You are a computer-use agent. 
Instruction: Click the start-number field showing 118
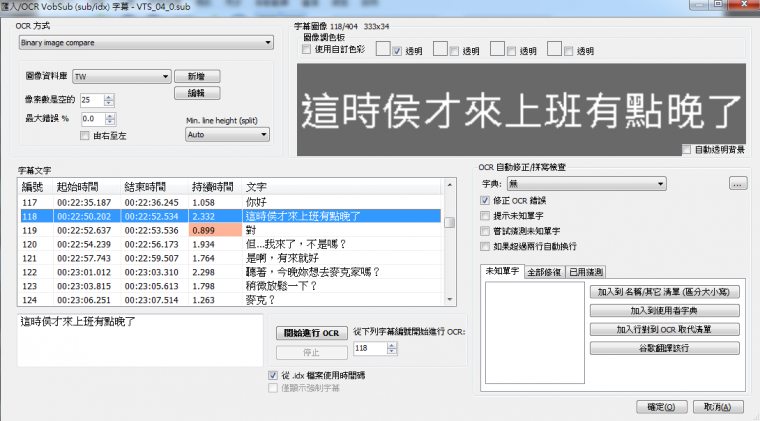370,348
